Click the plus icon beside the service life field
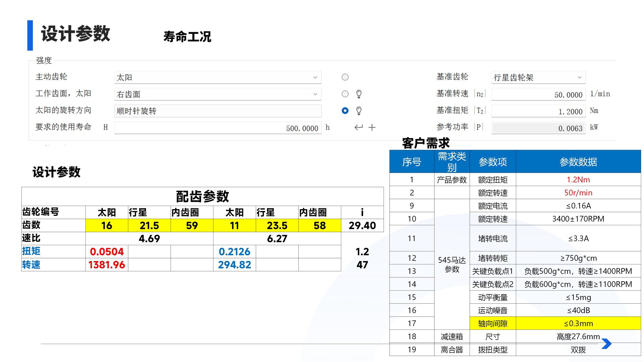Screen dimensions: 644x362 372,127
